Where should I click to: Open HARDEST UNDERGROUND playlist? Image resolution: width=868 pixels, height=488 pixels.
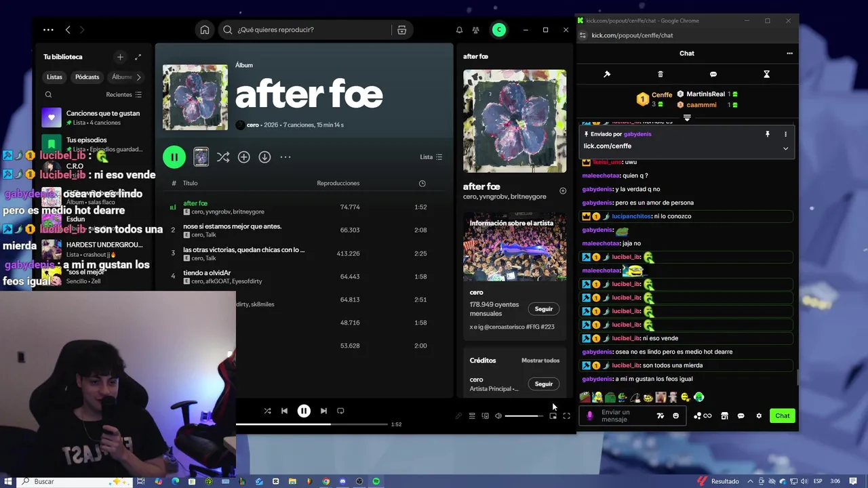click(95, 249)
